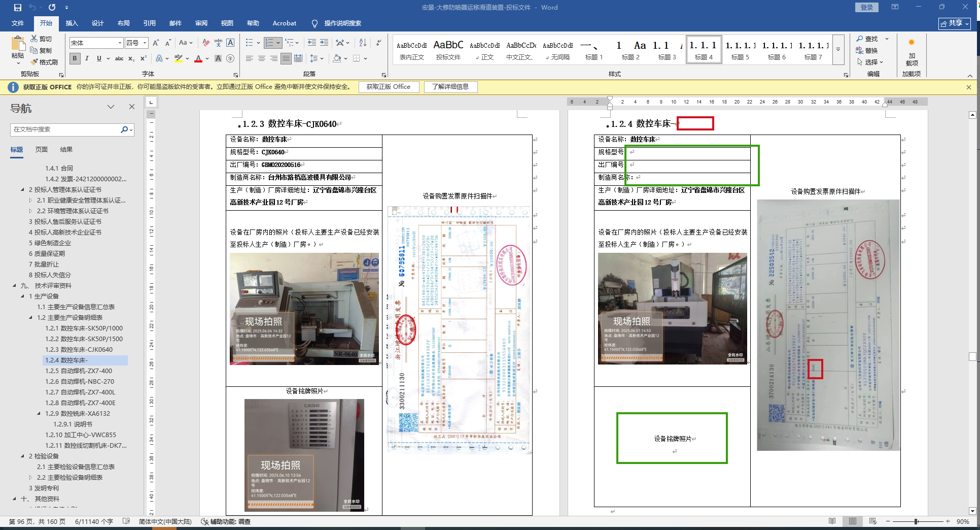Click the format painter (格式刷) tool
This screenshot has width=980, height=530.
[x=44, y=62]
